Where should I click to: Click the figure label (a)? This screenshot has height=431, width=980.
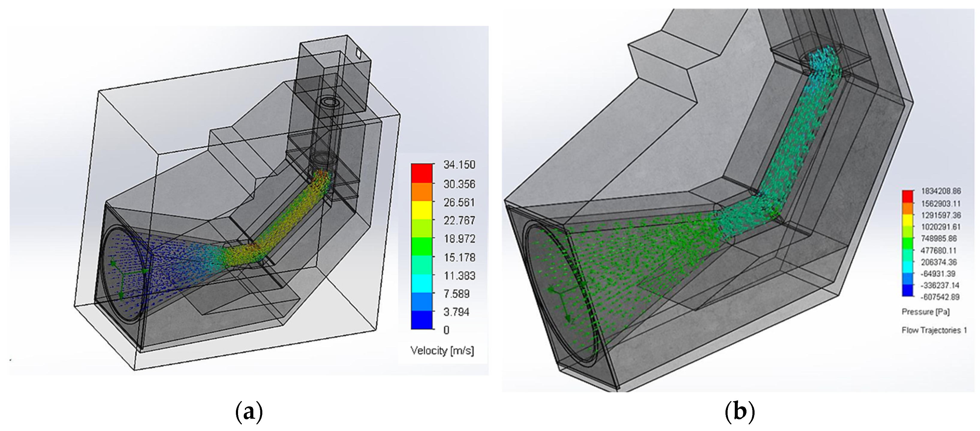[249, 412]
